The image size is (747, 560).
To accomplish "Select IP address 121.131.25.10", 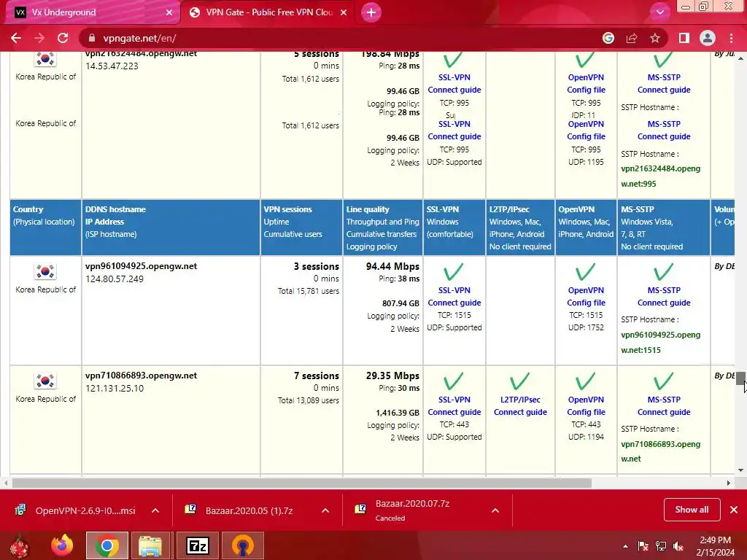I will click(x=115, y=389).
